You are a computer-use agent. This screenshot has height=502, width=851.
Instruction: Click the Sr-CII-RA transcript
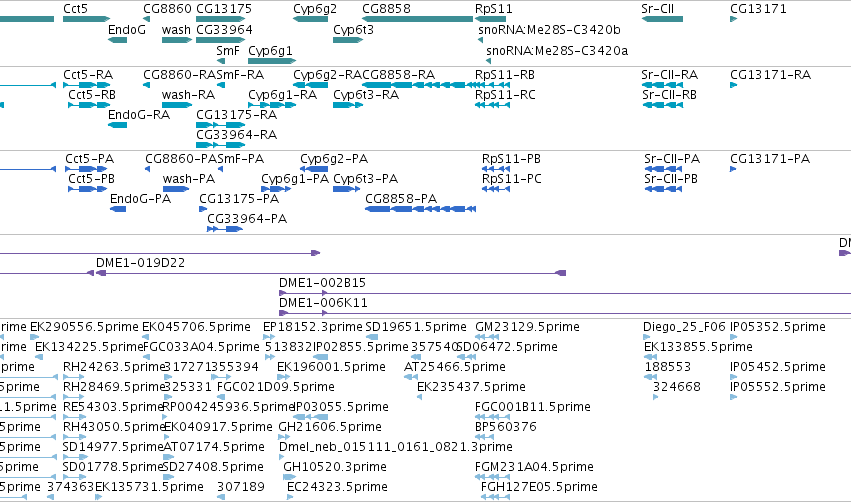click(x=662, y=85)
